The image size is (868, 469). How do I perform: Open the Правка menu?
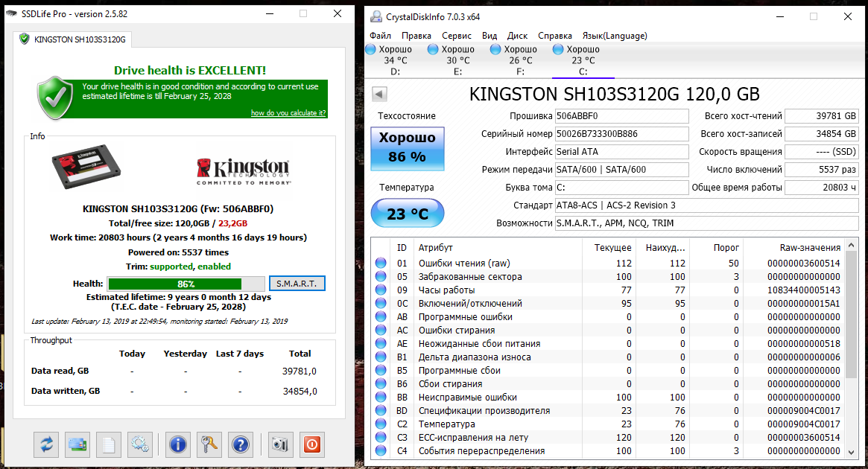coord(416,36)
